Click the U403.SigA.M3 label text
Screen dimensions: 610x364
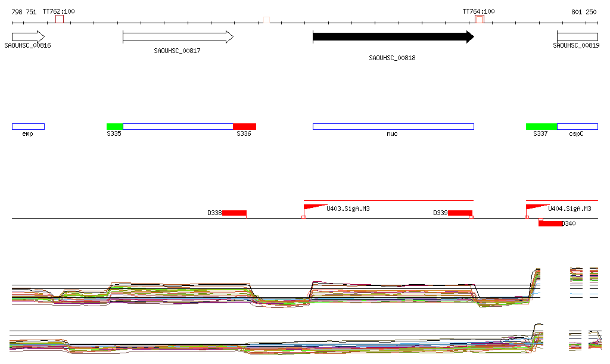pos(348,209)
